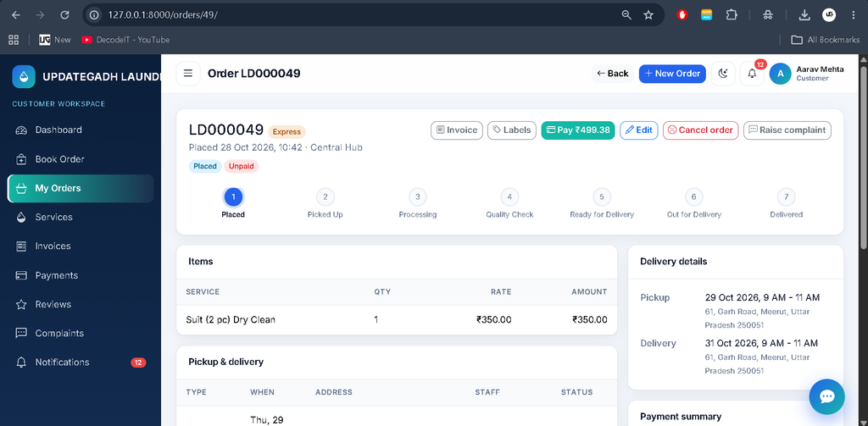Click the Express order tag

[x=287, y=132]
